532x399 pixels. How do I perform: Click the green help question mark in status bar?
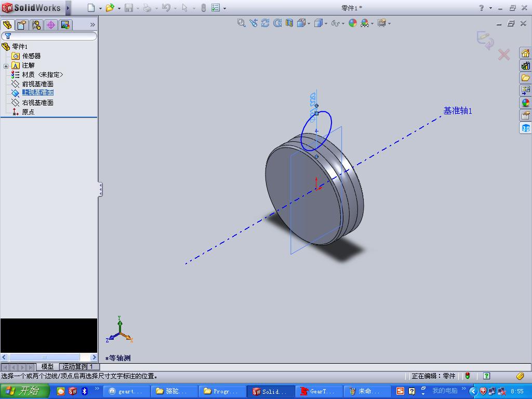[486, 376]
